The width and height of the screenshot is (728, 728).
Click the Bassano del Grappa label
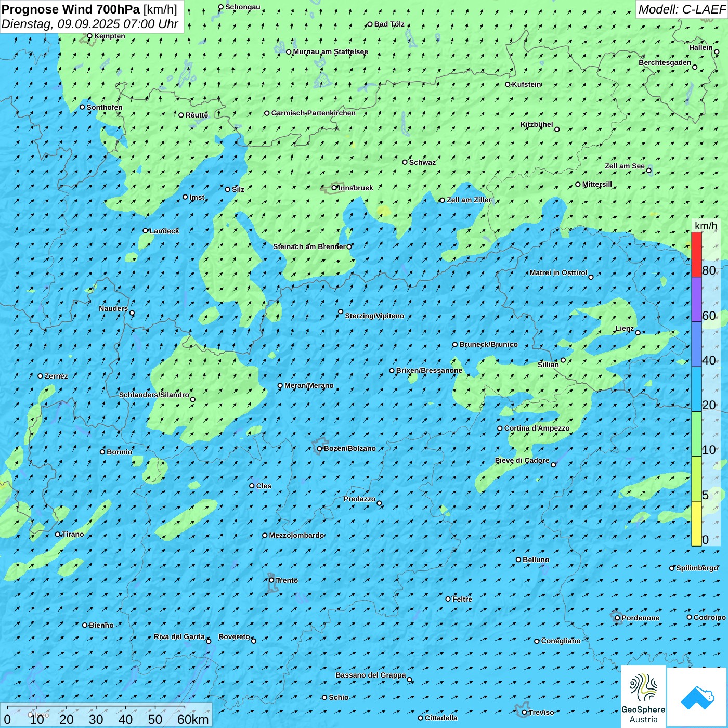(370, 675)
